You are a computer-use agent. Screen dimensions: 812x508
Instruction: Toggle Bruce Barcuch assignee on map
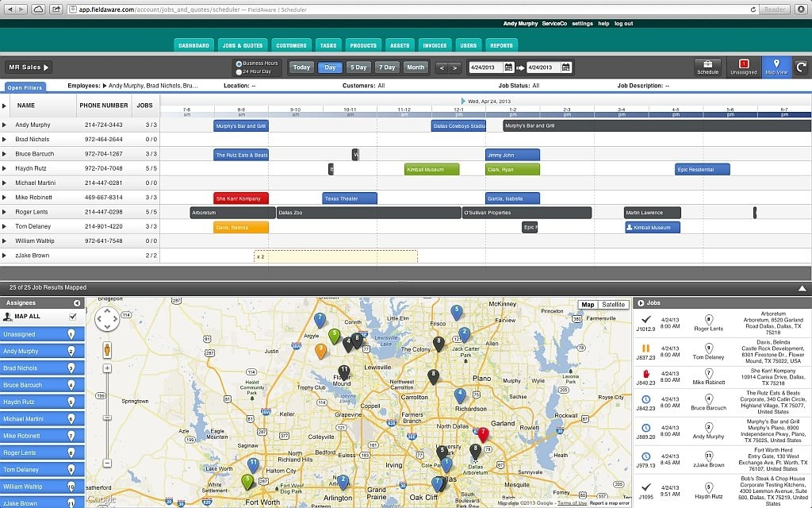[x=42, y=385]
